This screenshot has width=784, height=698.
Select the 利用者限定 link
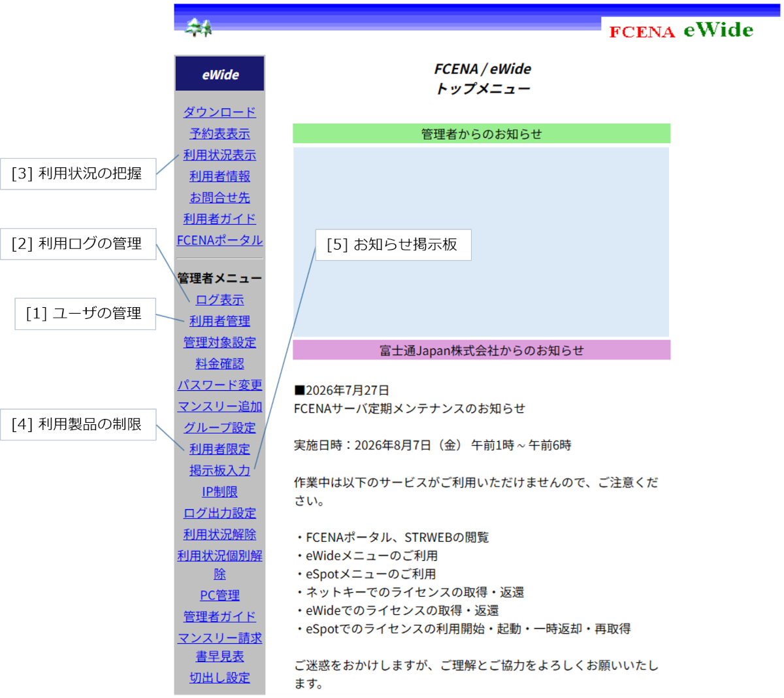(x=220, y=449)
